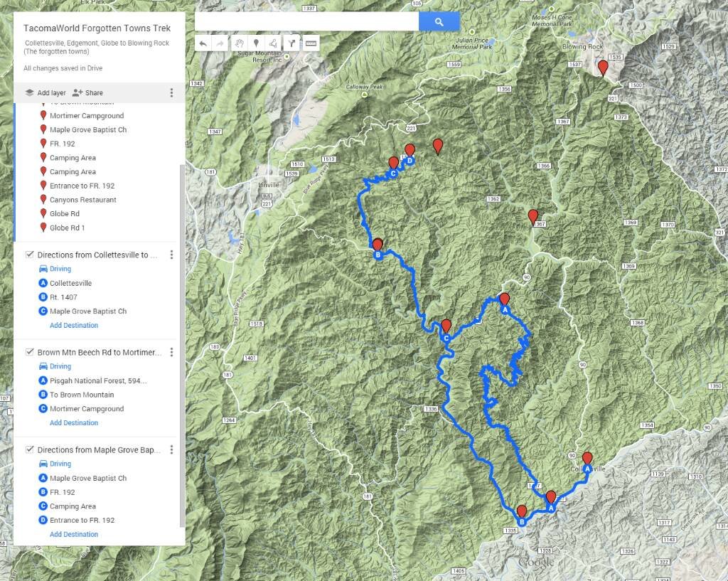Click the red pin icon beside Canyons Restaurant
This screenshot has width=728, height=581.
pyautogui.click(x=43, y=199)
